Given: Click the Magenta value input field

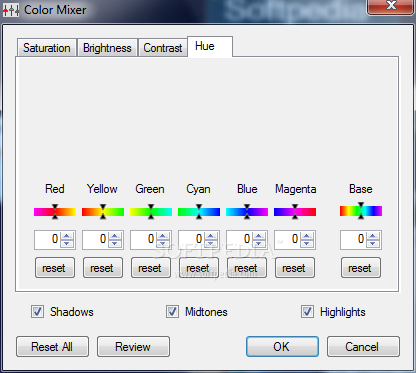Looking at the screenshot, I should (287, 239).
